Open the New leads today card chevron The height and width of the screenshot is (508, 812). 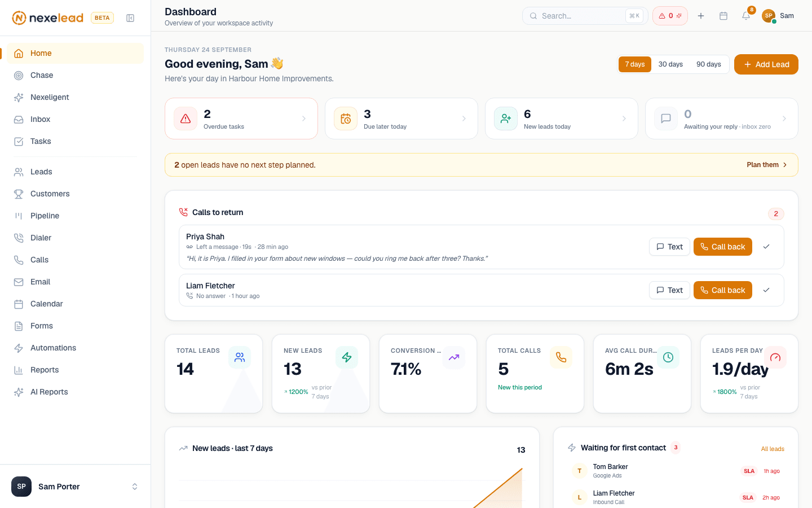coord(624,119)
